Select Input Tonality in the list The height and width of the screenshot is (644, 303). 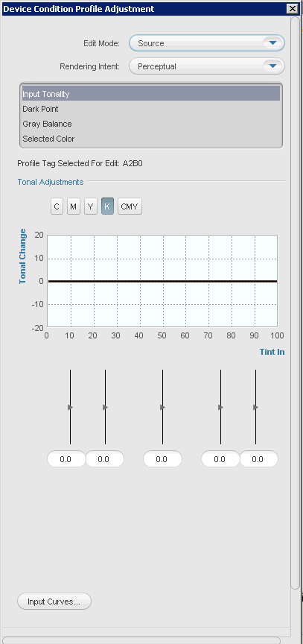point(151,94)
